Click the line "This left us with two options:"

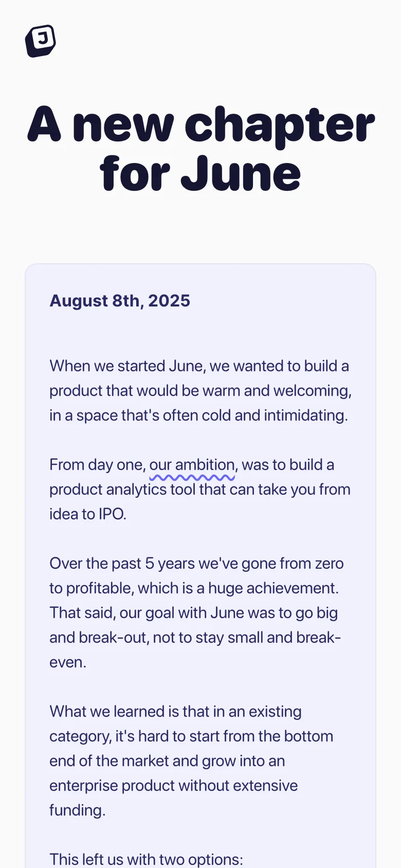(146, 859)
